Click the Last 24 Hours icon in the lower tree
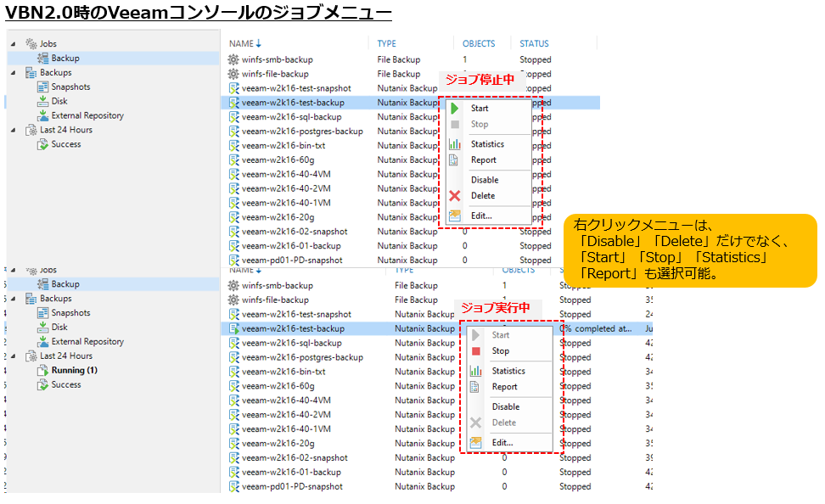The image size is (825, 504). [x=31, y=356]
